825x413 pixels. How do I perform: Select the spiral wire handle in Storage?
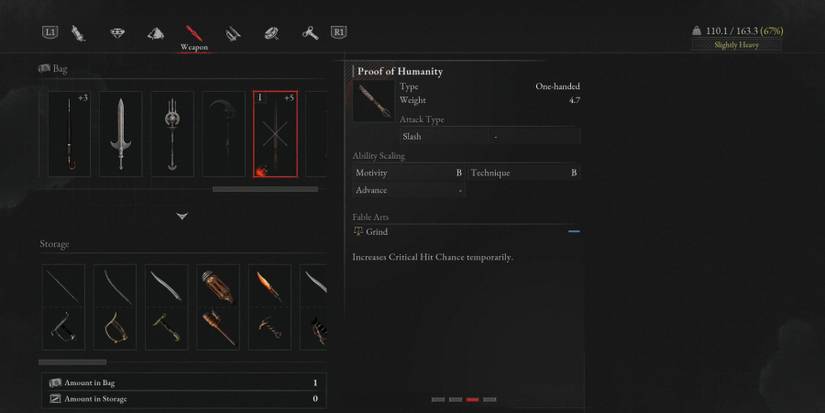269,328
